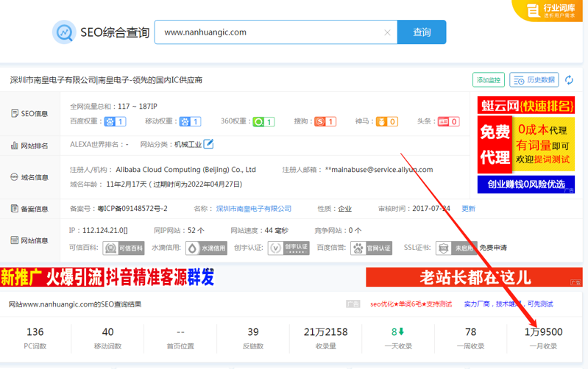Image resolution: width=588 pixels, height=369 pixels.
Task: Open 老站长都在这儿 red banner
Action: click(x=474, y=277)
